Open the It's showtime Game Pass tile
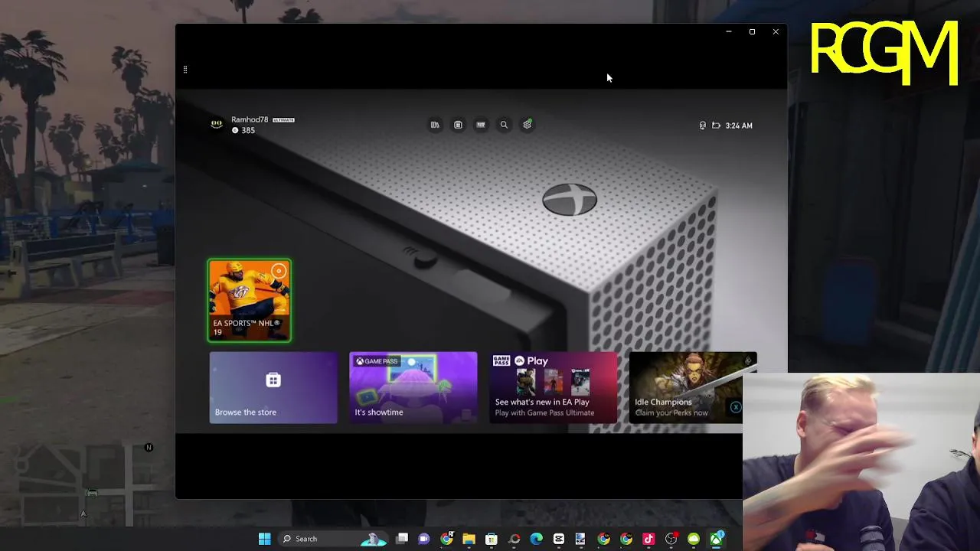 click(413, 387)
